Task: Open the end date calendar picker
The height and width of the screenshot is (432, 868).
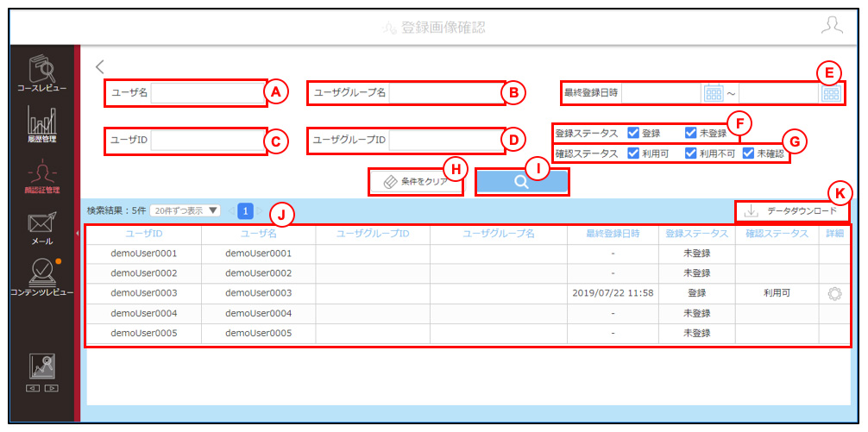Action: point(831,93)
